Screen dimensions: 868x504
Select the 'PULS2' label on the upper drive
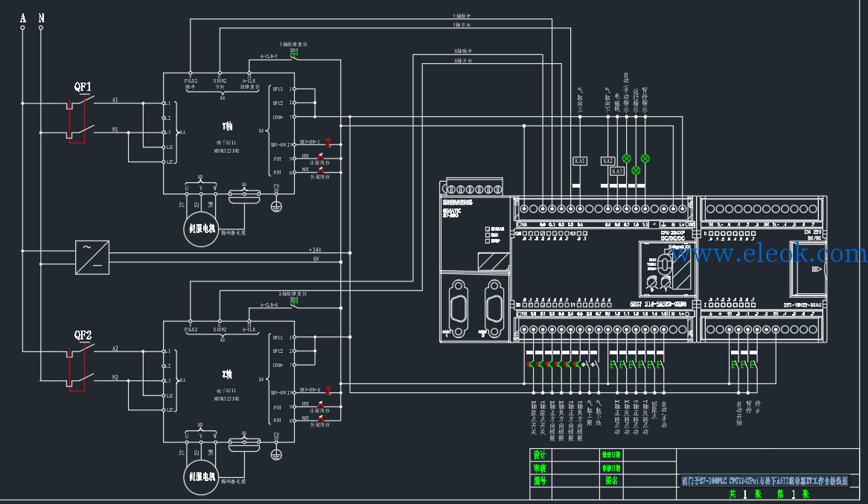click(x=191, y=81)
